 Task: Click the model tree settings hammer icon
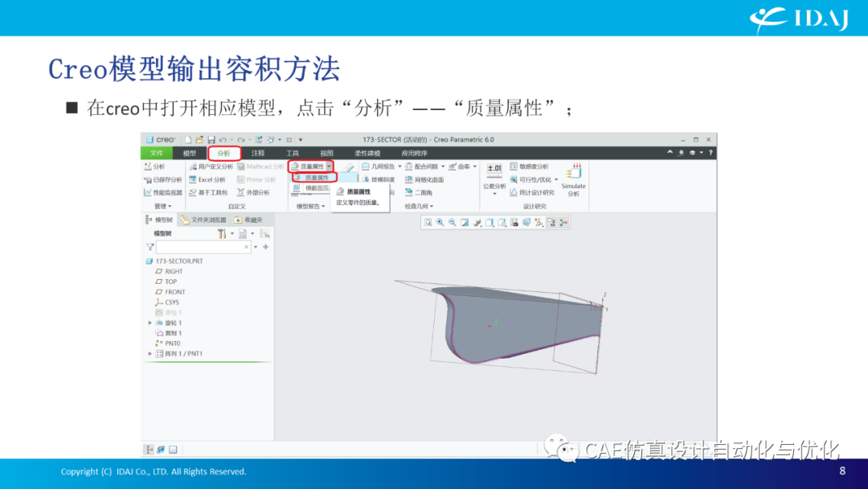[222, 234]
